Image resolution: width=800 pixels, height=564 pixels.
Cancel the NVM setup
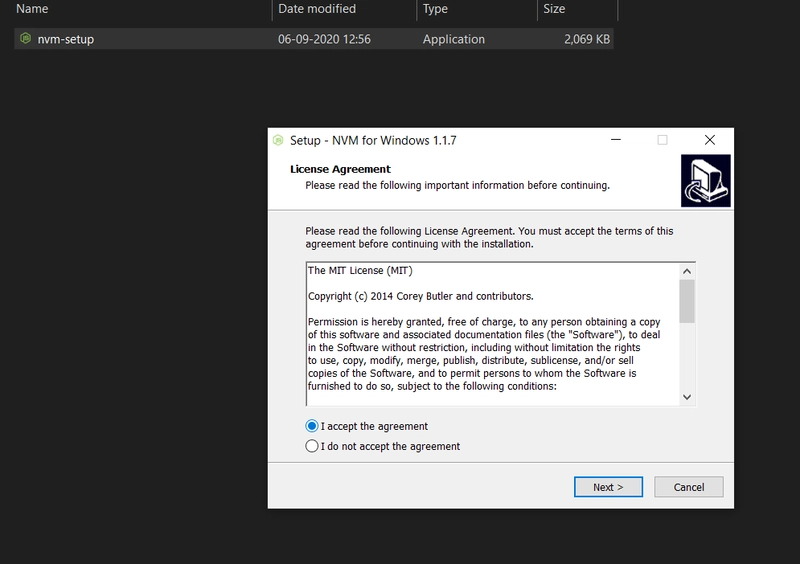689,487
